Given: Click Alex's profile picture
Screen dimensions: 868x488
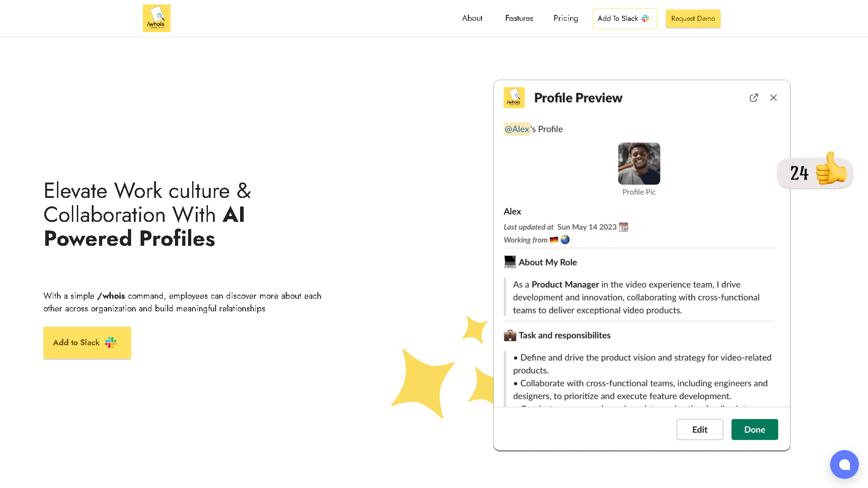Looking at the screenshot, I should coord(639,164).
